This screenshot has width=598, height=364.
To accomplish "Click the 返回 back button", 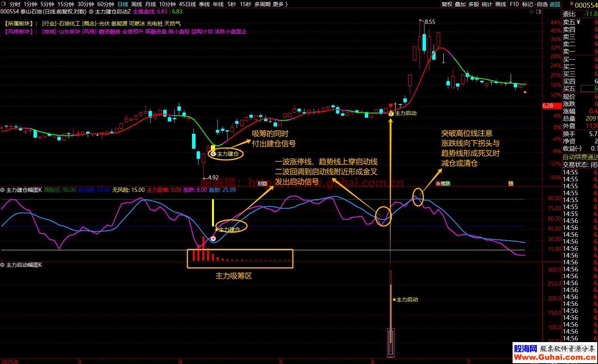I will pyautogui.click(x=555, y=4).
